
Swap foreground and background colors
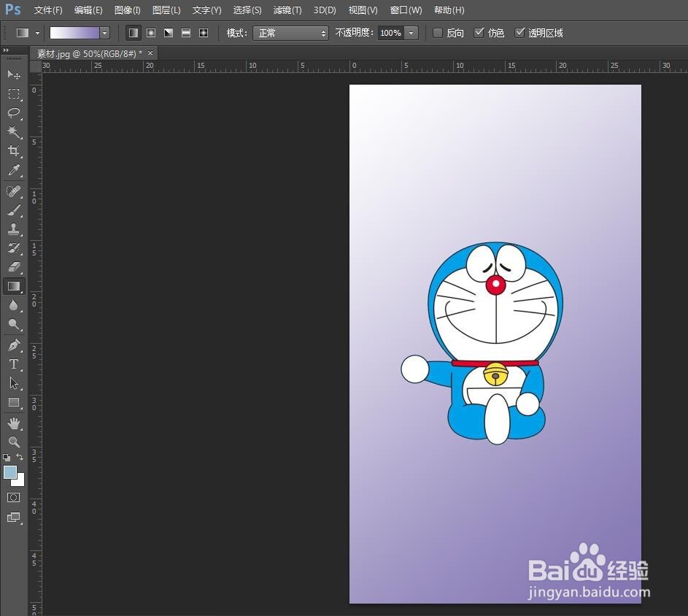pyautogui.click(x=20, y=457)
